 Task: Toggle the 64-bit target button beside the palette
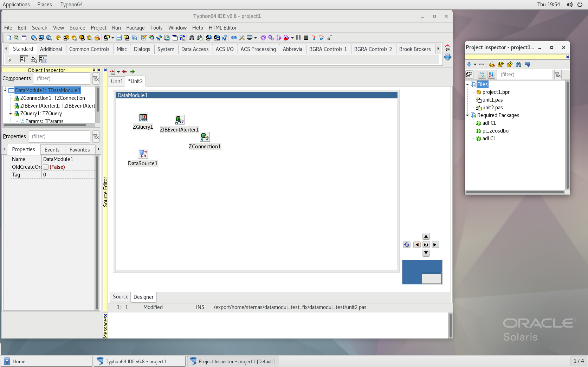point(447,48)
